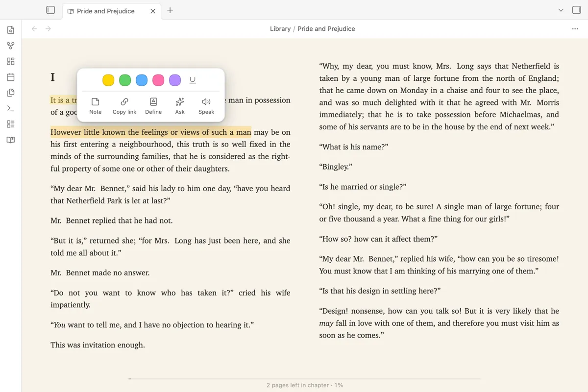
Task: Click the highlighted "However little known the feelings" passage
Action: pos(151,132)
